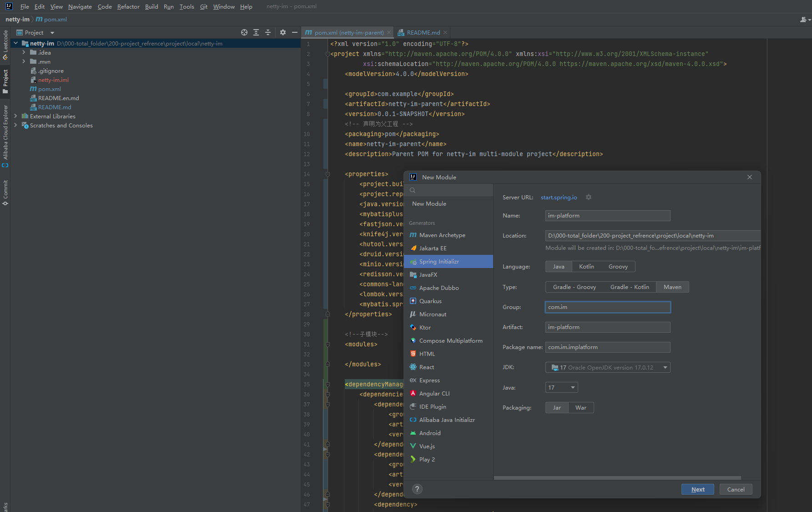The height and width of the screenshot is (512, 812).
Task: Select JavaFX generator
Action: coord(448,275)
